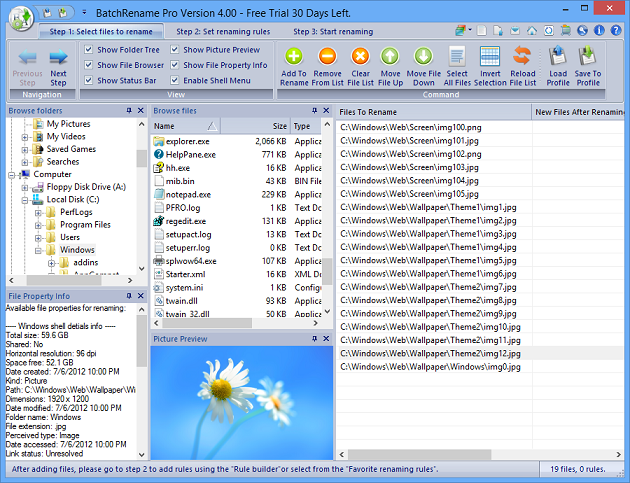Expand the My Videos folder node
The width and height of the screenshot is (630, 483).
coord(25,137)
